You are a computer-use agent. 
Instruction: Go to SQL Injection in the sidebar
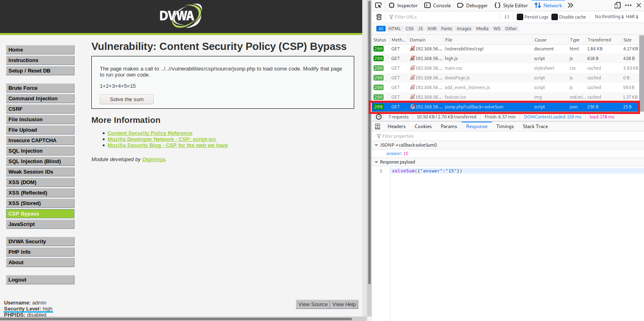click(40, 151)
